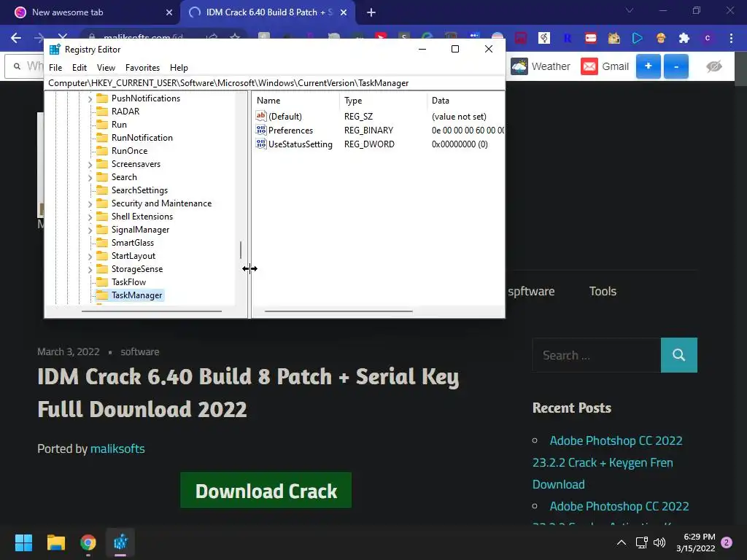Open the maliksofts author link
The width and height of the screenshot is (747, 560).
(x=117, y=448)
